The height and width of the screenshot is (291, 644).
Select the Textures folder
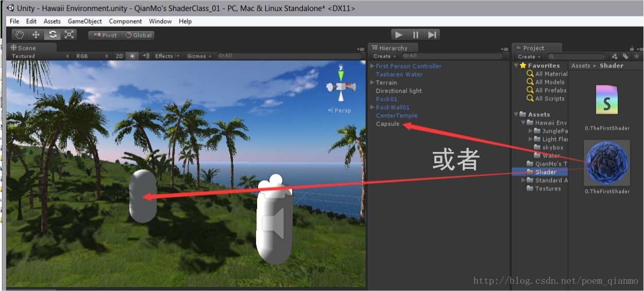(544, 189)
